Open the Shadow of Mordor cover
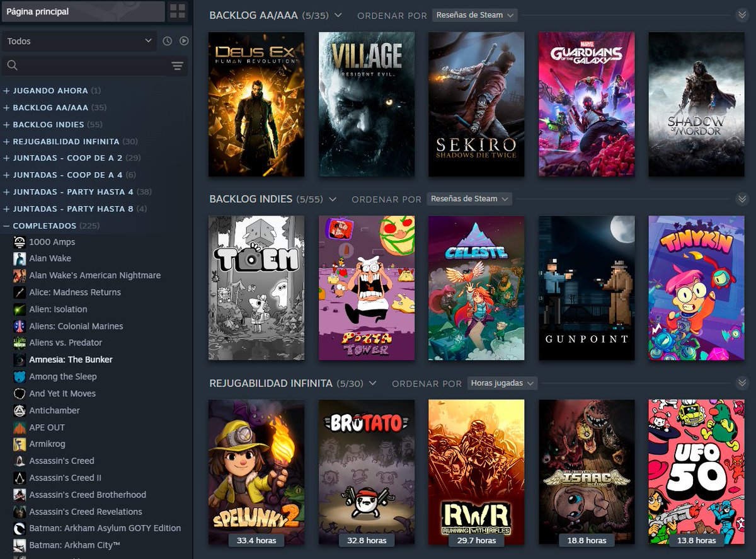Image resolution: width=756 pixels, height=559 pixels. 696,105
